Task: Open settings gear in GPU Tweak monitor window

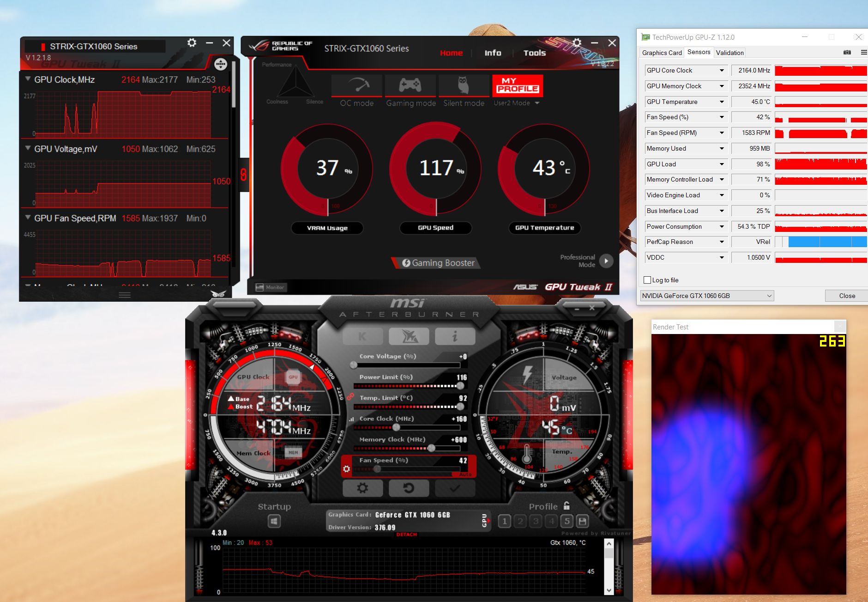Action: pos(192,43)
